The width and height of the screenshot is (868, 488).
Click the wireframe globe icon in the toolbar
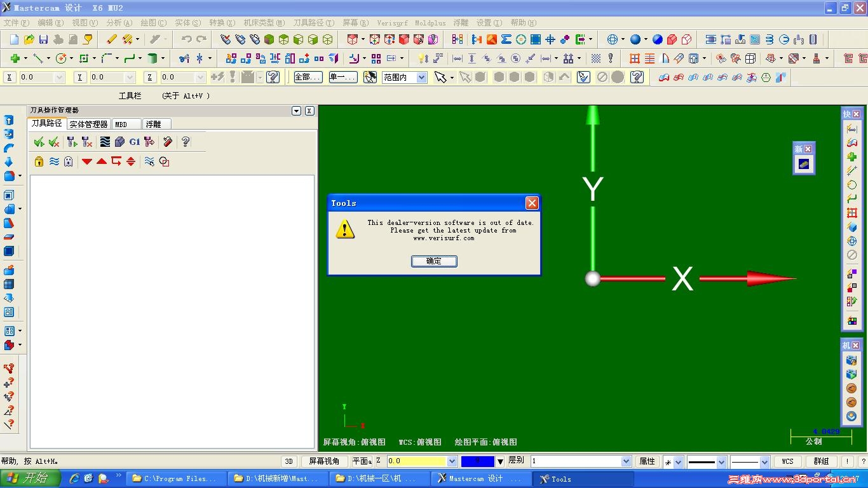tap(612, 39)
